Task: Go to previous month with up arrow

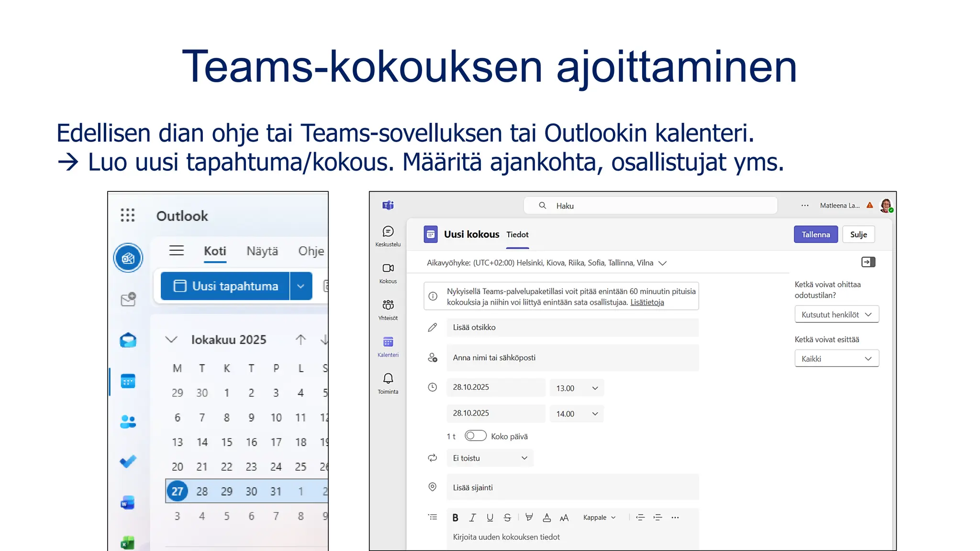Action: (301, 340)
